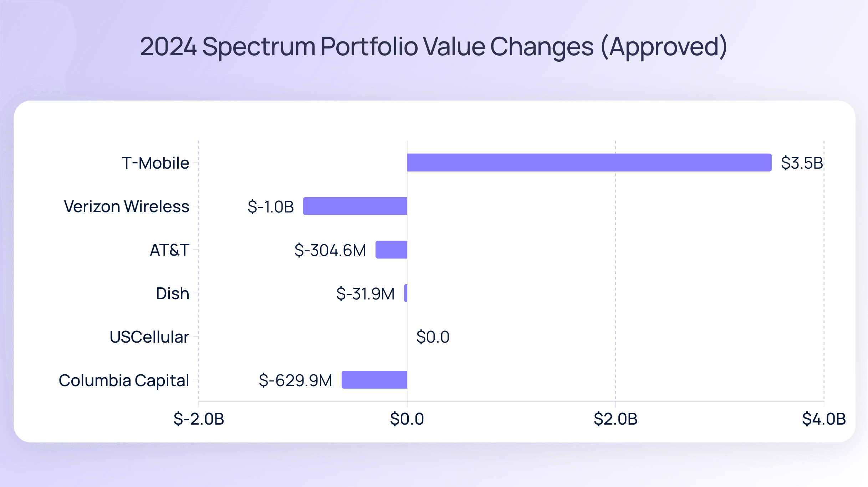868x487 pixels.
Task: Click the AT&T bar in chart
Action: tap(391, 250)
